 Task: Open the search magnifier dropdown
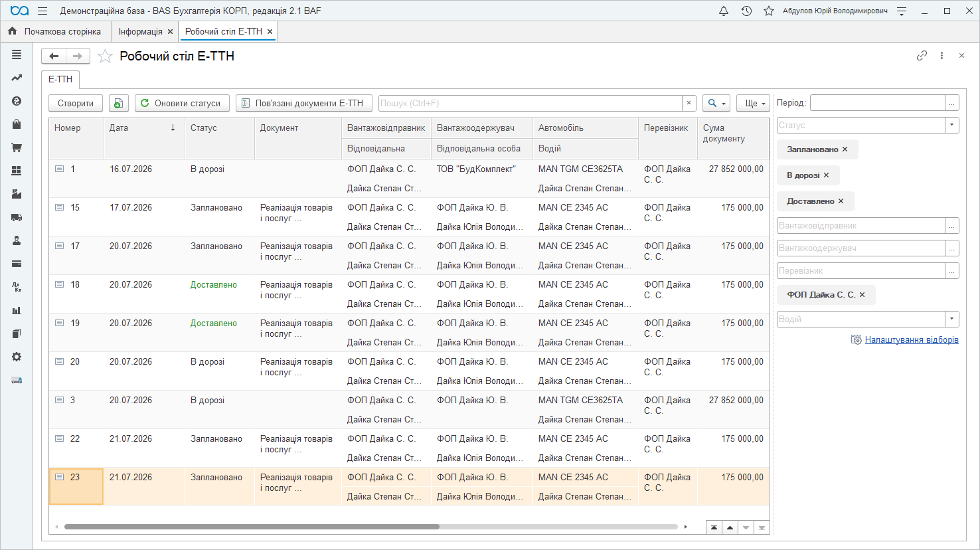pos(716,103)
